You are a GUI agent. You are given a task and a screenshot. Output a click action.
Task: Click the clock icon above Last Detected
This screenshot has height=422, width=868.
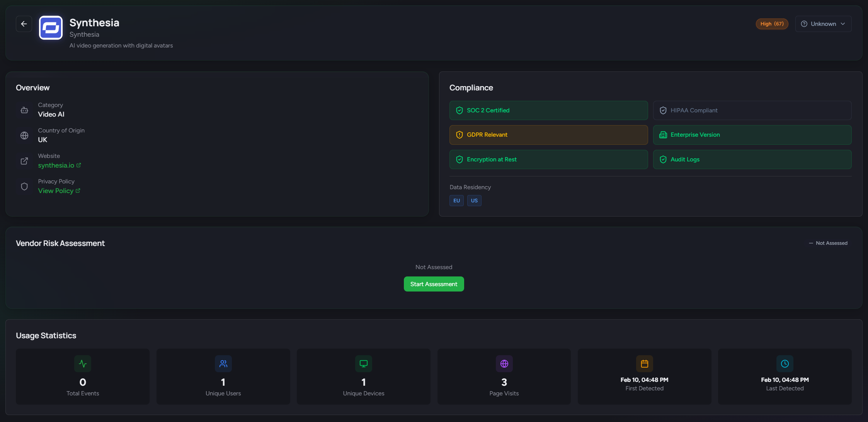coord(785,363)
